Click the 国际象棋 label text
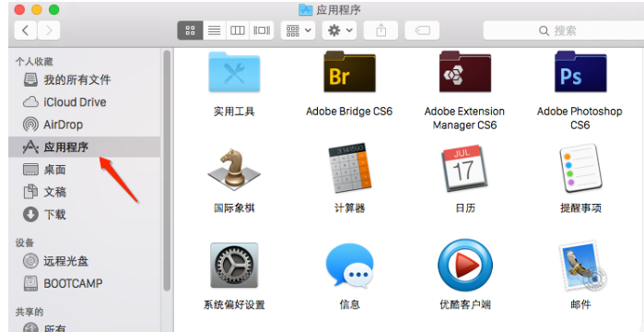Screen dimensions: 644x332 pos(234,208)
